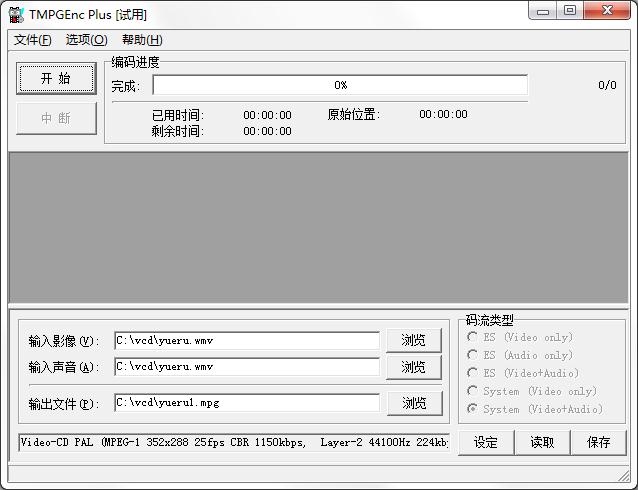Screen dimensions: 638x490
Task: Open the 选项 (Options) menu
Action: (86, 40)
